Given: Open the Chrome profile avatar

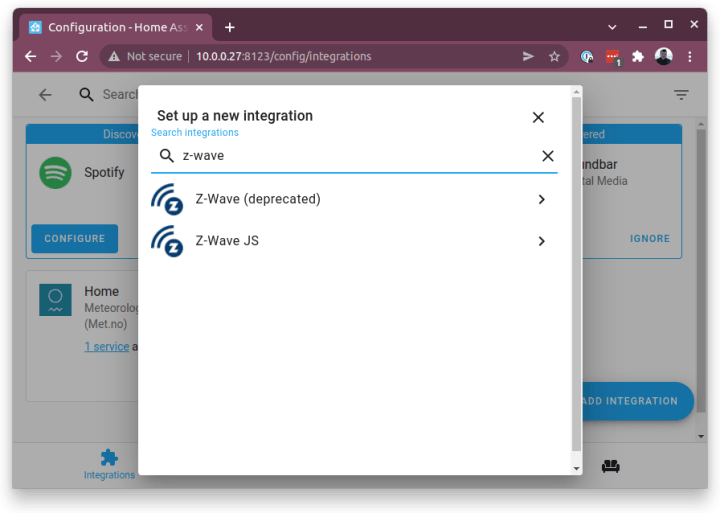Looking at the screenshot, I should pyautogui.click(x=664, y=56).
